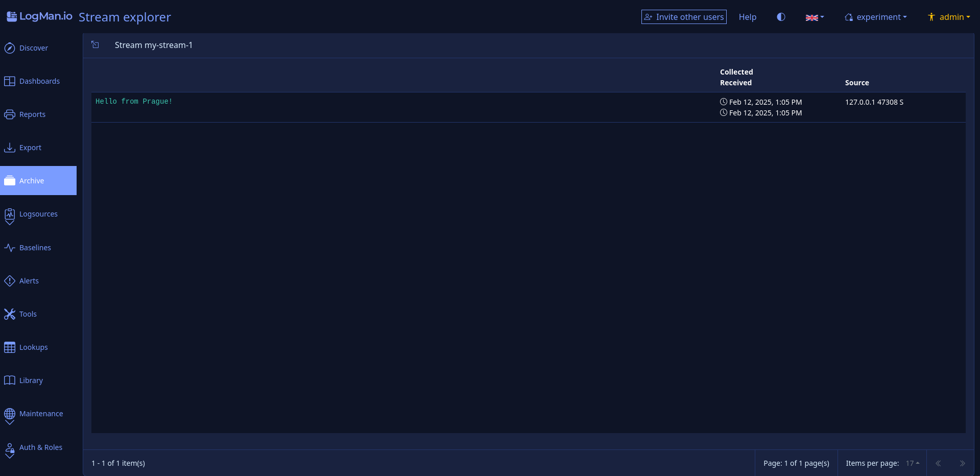Image resolution: width=980 pixels, height=476 pixels.
Task: Open the Discover compass icon
Action: click(x=10, y=48)
